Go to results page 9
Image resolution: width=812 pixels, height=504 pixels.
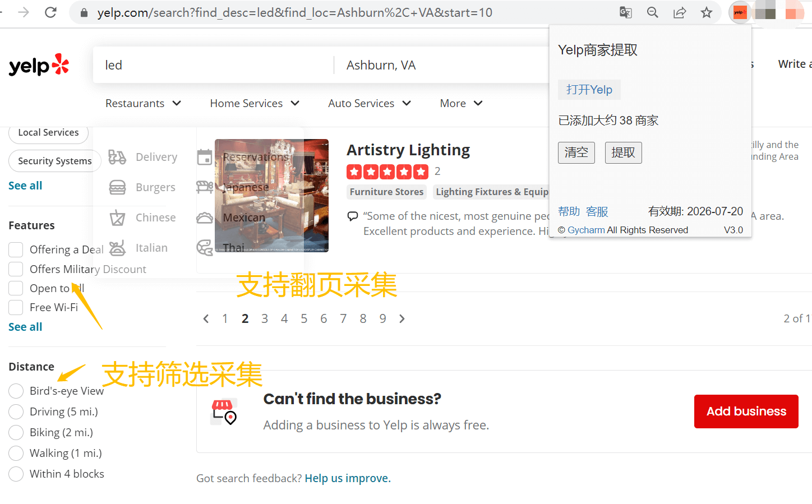[x=382, y=318]
